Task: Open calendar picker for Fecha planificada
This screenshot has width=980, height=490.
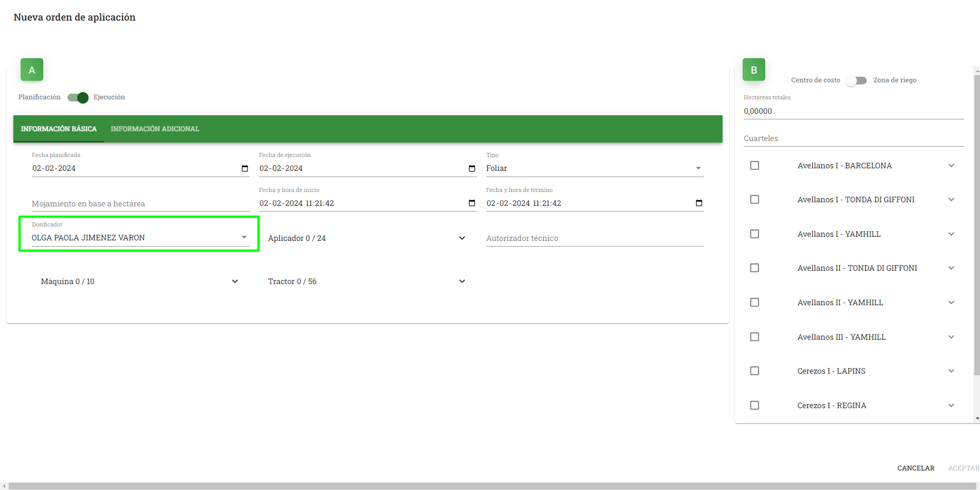Action: [x=245, y=168]
